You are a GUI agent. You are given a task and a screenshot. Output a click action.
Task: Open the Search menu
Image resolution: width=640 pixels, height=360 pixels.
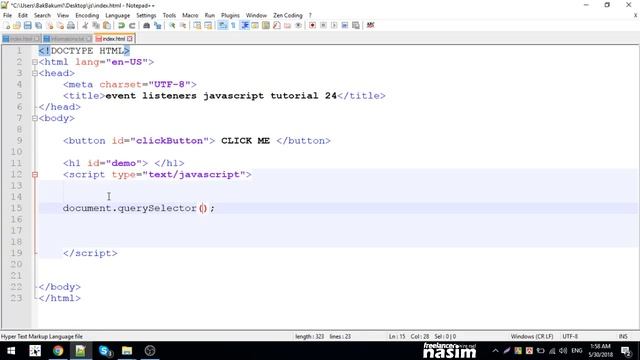(42, 16)
